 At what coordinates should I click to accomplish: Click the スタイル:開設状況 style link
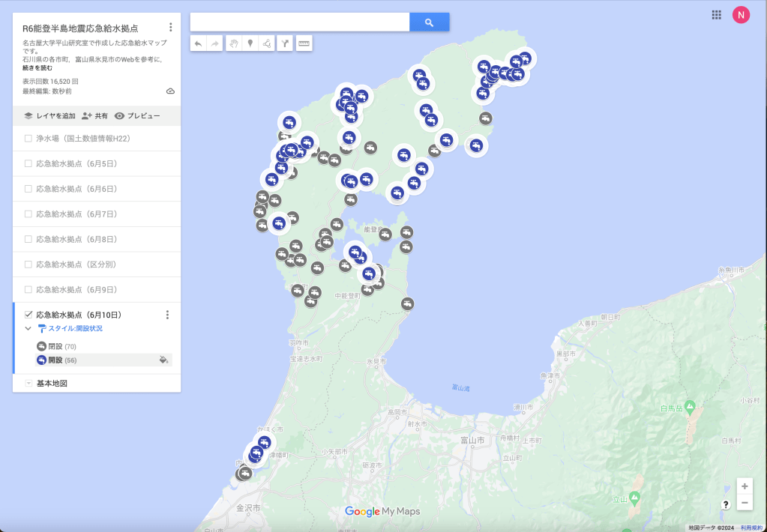tap(75, 328)
